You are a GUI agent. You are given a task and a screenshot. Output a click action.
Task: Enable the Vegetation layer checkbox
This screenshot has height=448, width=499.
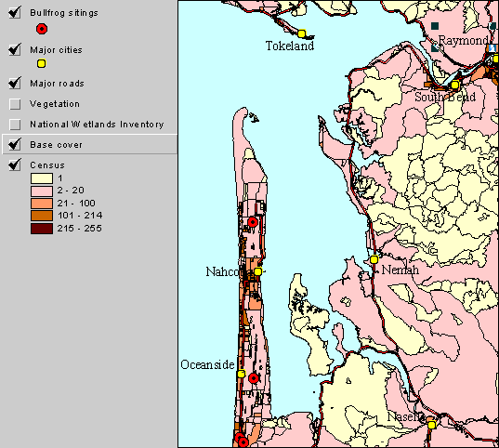pos(15,104)
